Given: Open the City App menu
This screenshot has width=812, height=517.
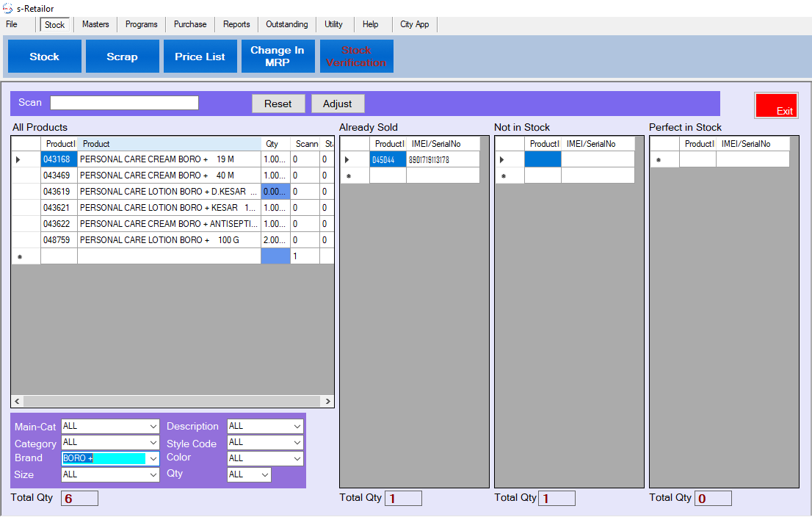Looking at the screenshot, I should tap(415, 24).
